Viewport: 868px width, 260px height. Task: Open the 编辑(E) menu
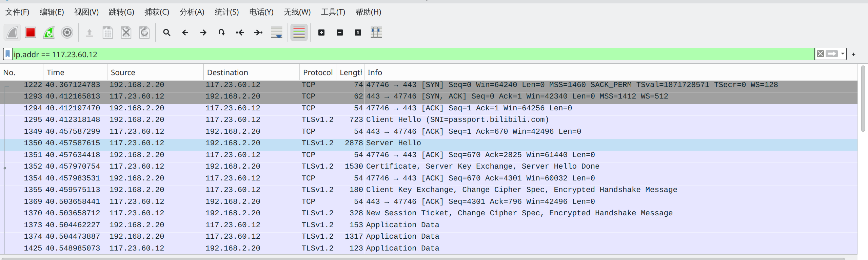coord(52,12)
